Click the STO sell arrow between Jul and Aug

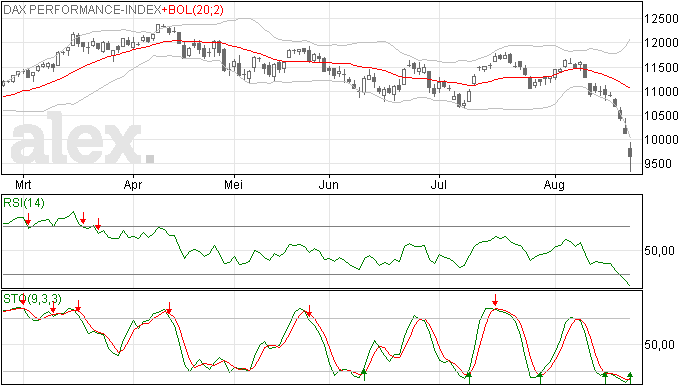click(x=495, y=300)
